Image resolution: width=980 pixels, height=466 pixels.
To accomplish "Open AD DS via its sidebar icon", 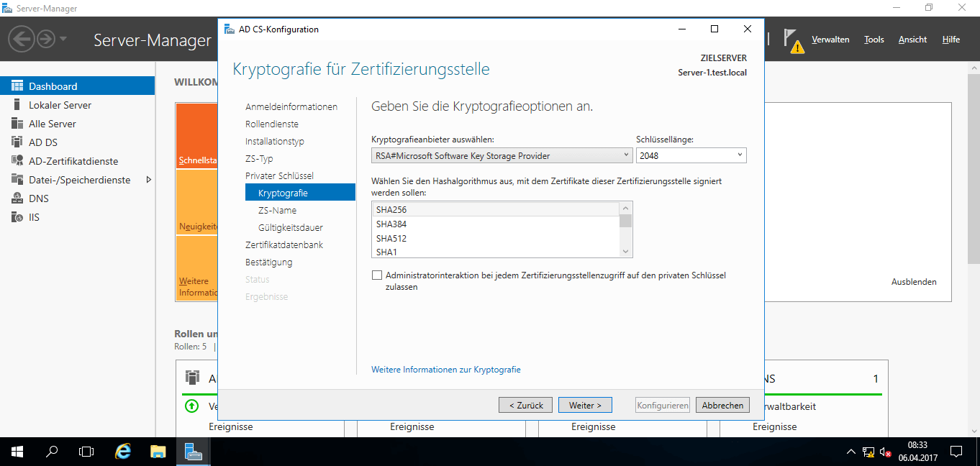I will pos(17,142).
